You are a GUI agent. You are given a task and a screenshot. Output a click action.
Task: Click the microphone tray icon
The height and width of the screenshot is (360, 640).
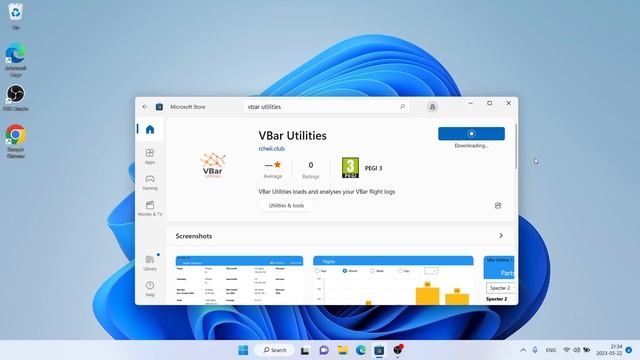[x=535, y=350]
